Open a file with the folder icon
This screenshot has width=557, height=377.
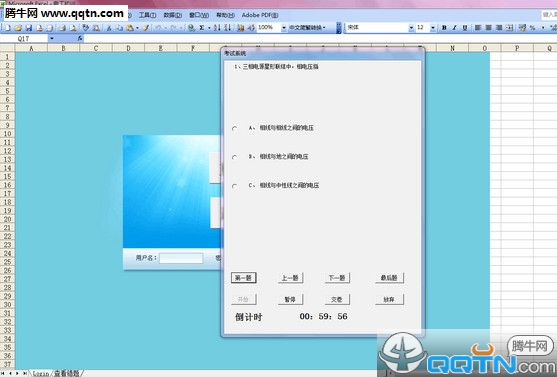[x=18, y=28]
